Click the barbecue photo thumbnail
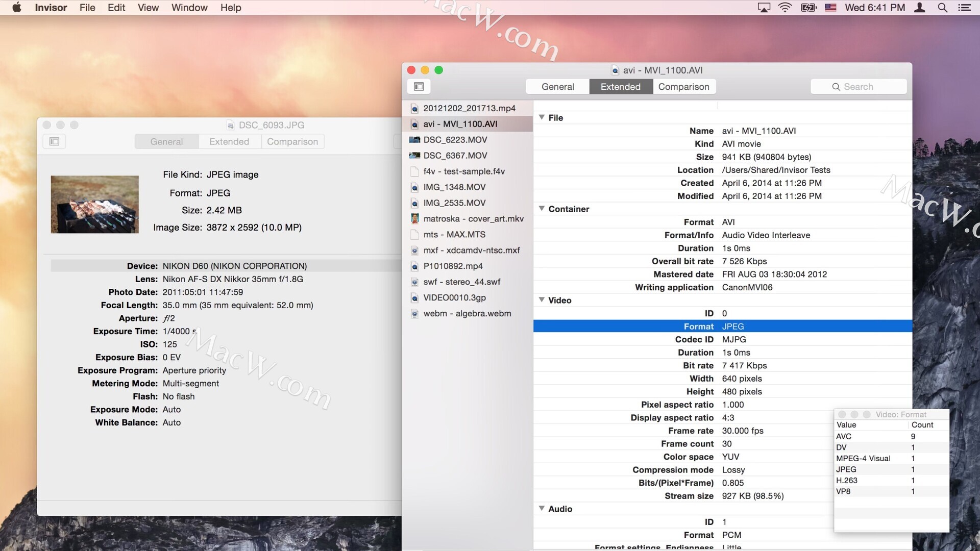Viewport: 980px width, 551px height. pyautogui.click(x=95, y=205)
